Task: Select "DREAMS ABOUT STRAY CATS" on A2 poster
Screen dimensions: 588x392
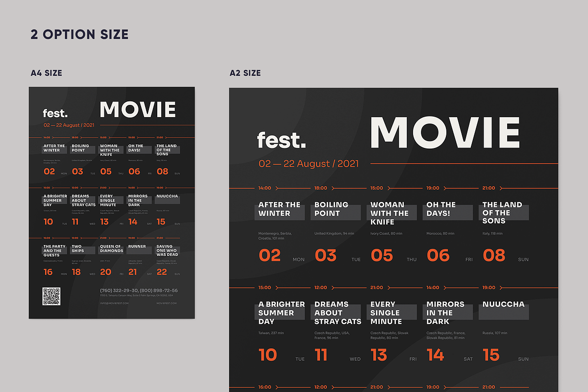Action: click(x=338, y=313)
